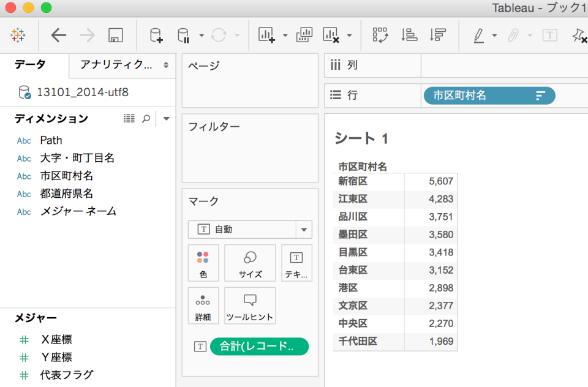Click the 詳細 shelf on the Marks card
Screen dimensions: 588x387
pos(203,305)
